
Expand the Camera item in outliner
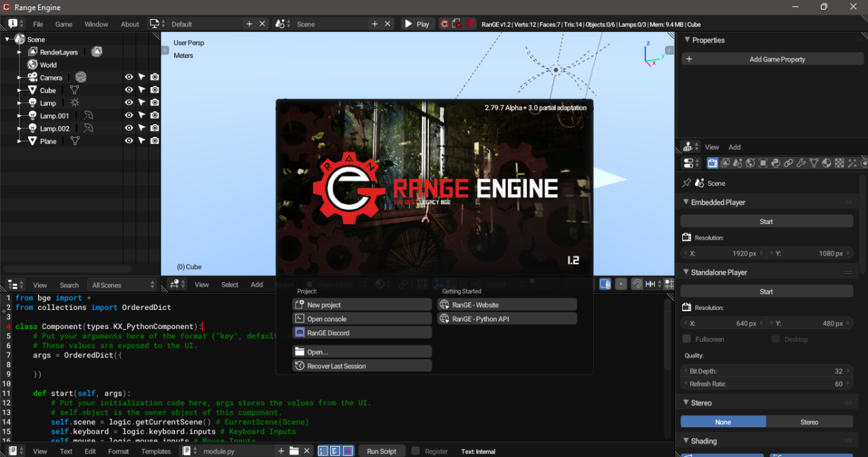[x=20, y=78]
